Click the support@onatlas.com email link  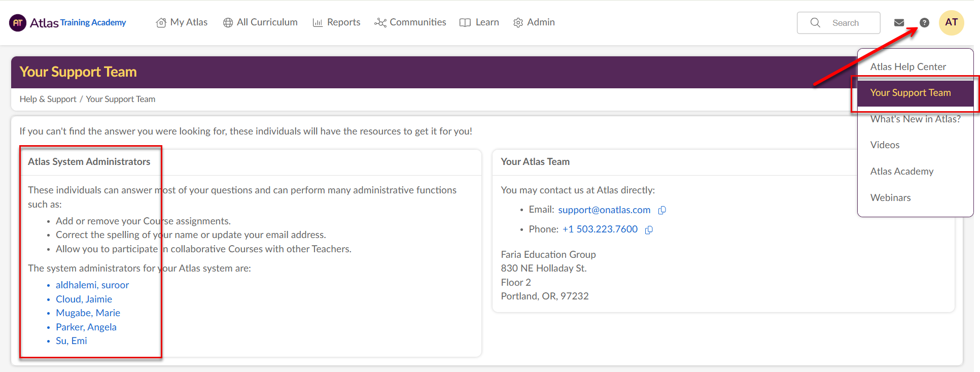click(x=604, y=210)
